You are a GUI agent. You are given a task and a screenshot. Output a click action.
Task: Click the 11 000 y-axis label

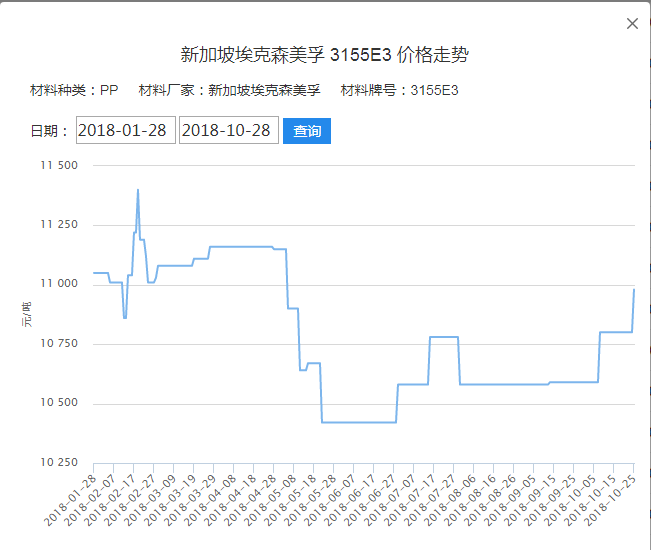click(x=59, y=284)
